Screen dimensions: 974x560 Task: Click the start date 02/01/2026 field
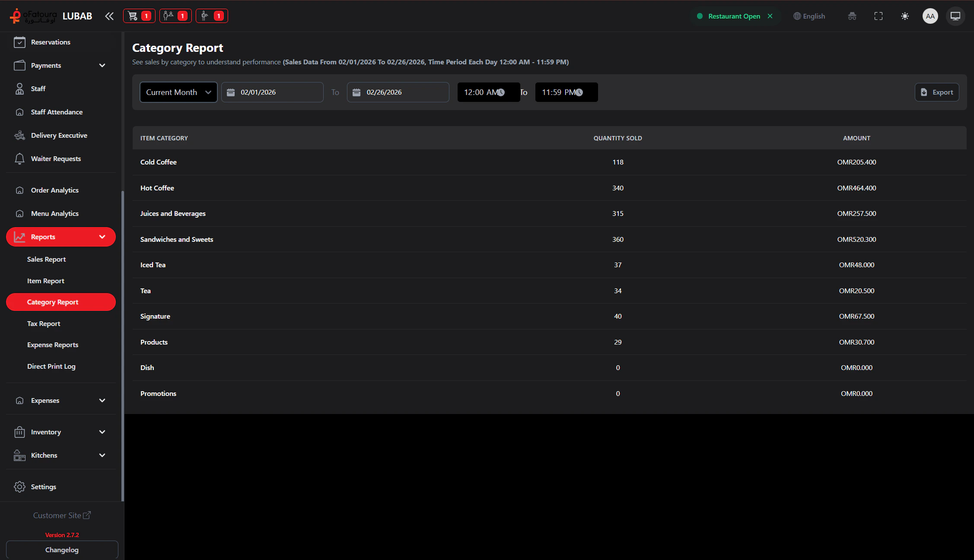click(x=272, y=92)
